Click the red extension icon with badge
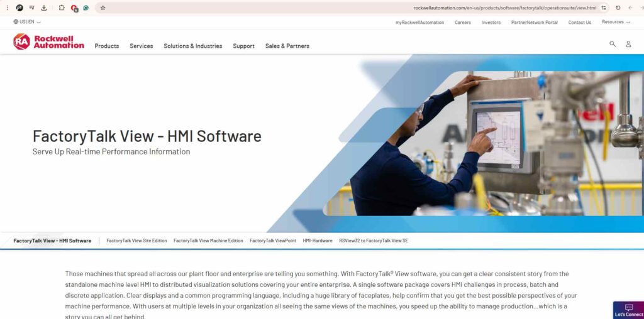644x319 pixels. (74, 8)
